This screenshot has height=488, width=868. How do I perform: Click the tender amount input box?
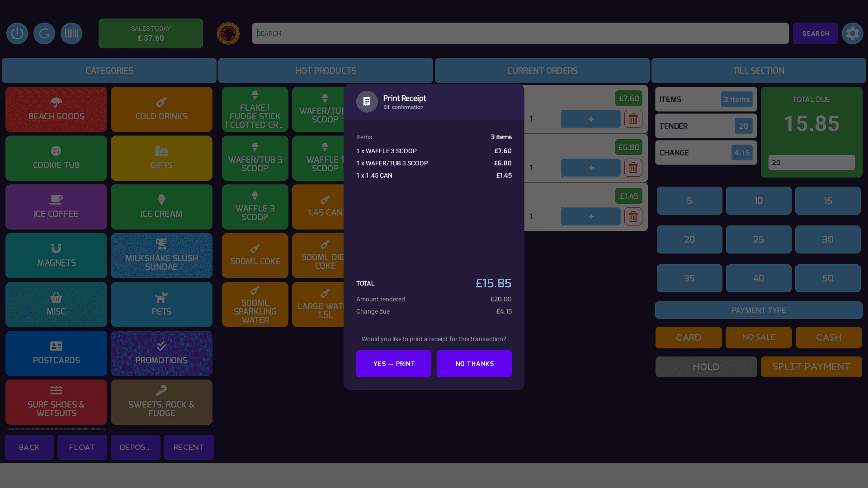click(x=811, y=163)
